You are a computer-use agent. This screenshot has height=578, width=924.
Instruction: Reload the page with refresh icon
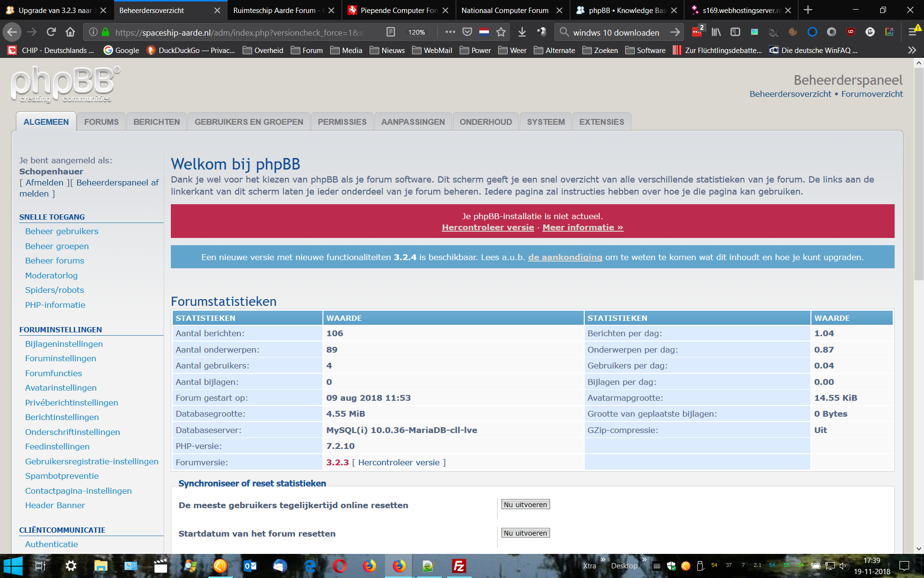pyautogui.click(x=51, y=32)
